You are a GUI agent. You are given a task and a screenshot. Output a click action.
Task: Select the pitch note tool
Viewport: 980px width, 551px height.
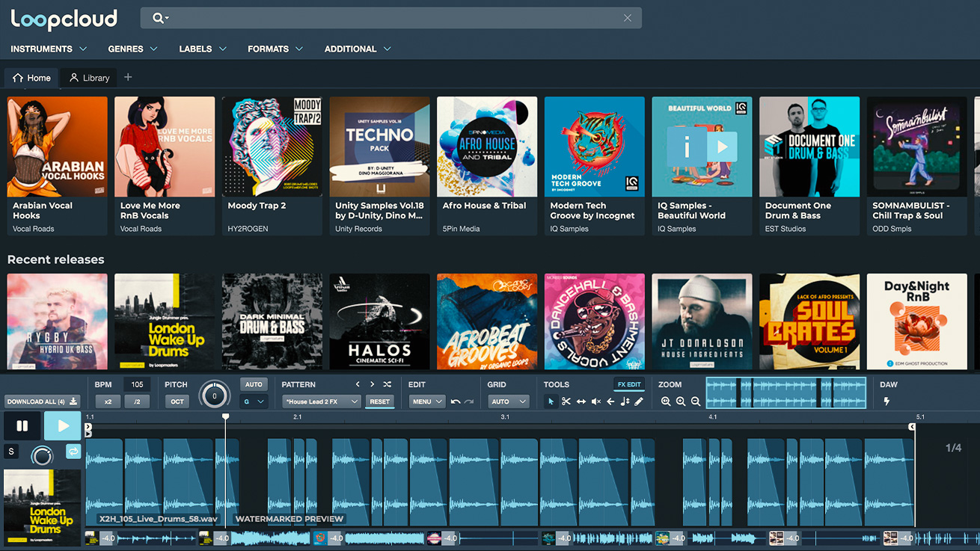click(x=625, y=401)
